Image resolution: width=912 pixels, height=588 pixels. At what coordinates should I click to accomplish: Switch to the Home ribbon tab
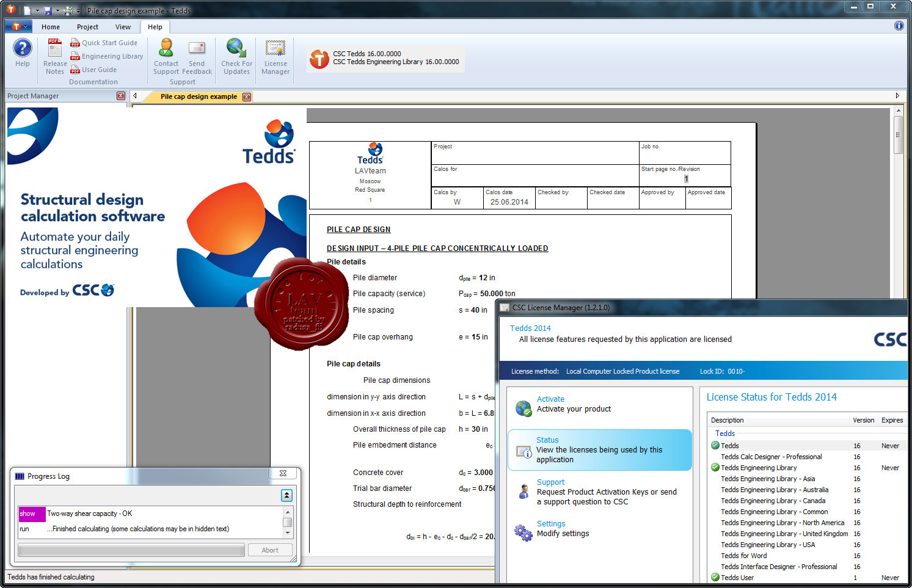pos(51,27)
